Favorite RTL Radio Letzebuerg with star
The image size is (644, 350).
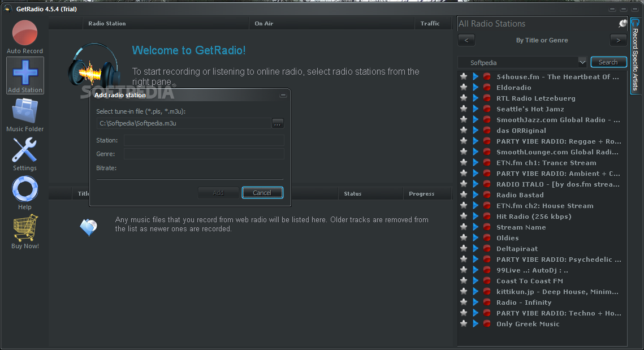pyautogui.click(x=464, y=98)
